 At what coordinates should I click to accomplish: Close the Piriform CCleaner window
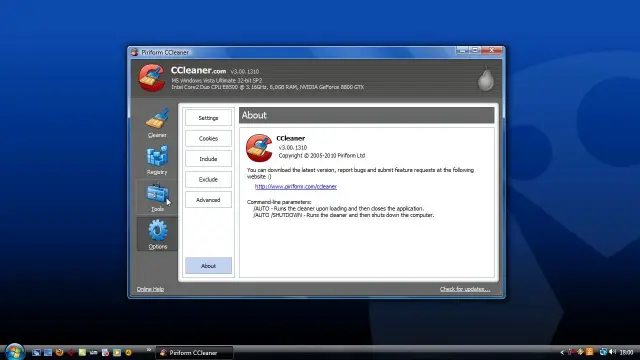(492, 50)
